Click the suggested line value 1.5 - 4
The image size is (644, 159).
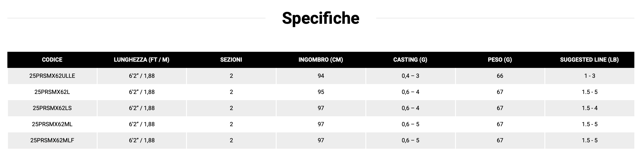pyautogui.click(x=590, y=108)
